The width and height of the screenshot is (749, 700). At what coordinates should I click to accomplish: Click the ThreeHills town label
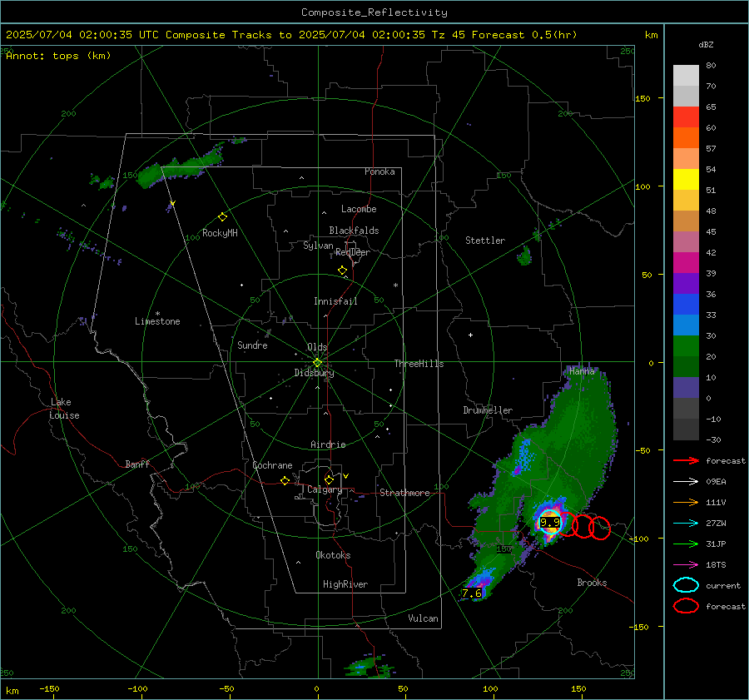click(419, 364)
